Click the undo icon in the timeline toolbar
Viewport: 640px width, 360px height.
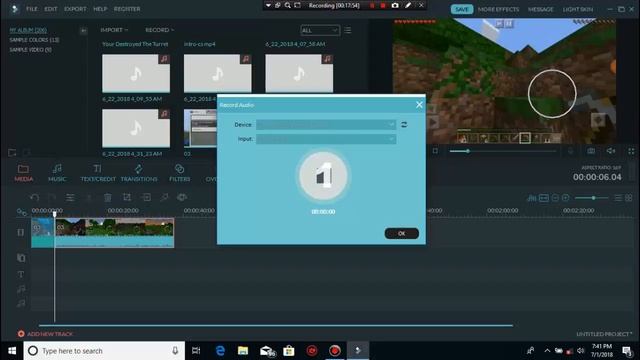pyautogui.click(x=35, y=198)
